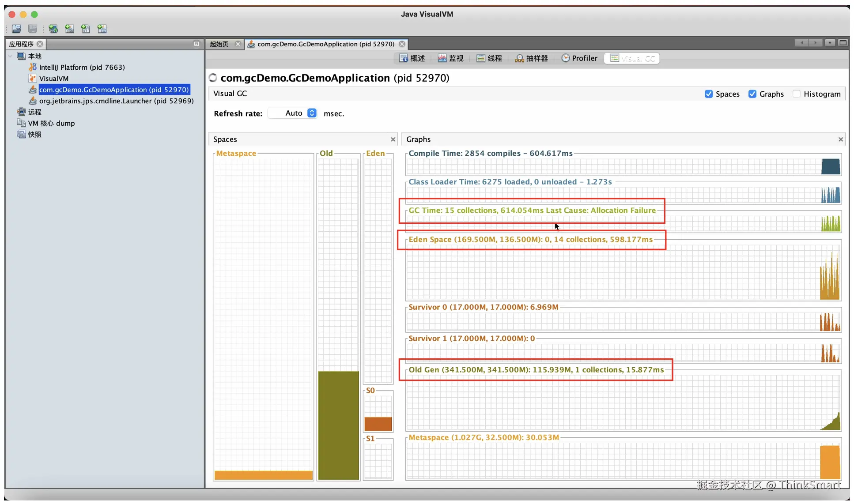The image size is (854, 504).
Task: Collapse the 本地 tree node
Action: click(x=10, y=56)
